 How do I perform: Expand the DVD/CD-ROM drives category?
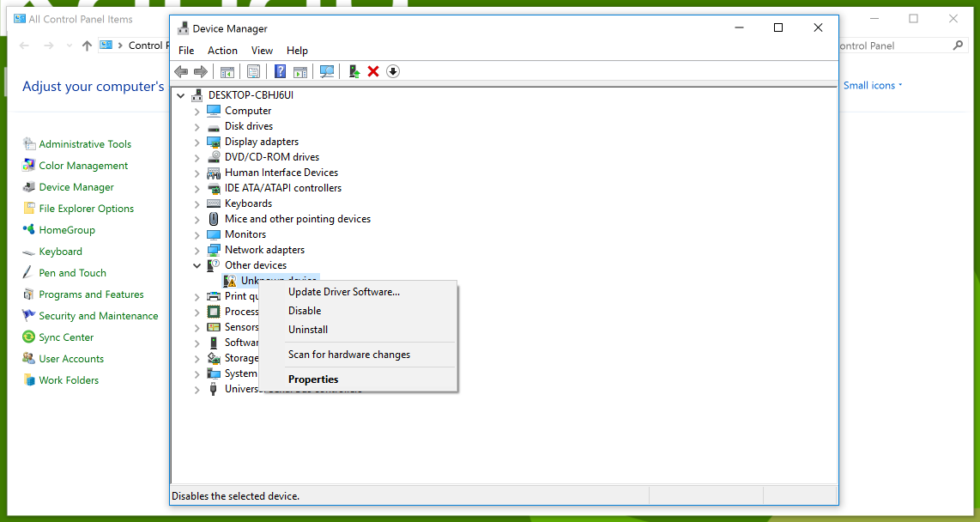point(197,157)
